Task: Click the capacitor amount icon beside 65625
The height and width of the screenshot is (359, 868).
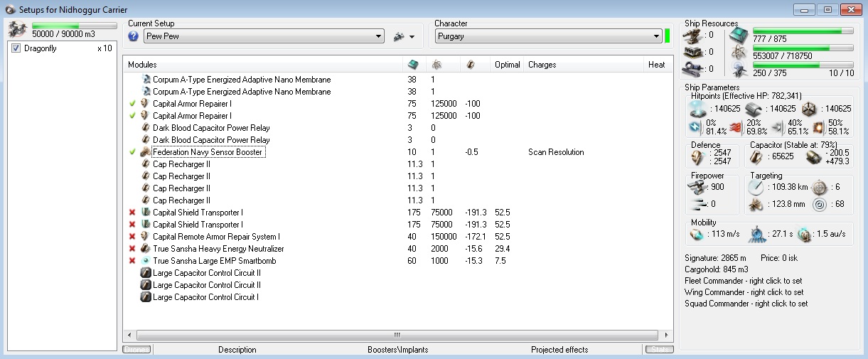Action: (x=758, y=158)
